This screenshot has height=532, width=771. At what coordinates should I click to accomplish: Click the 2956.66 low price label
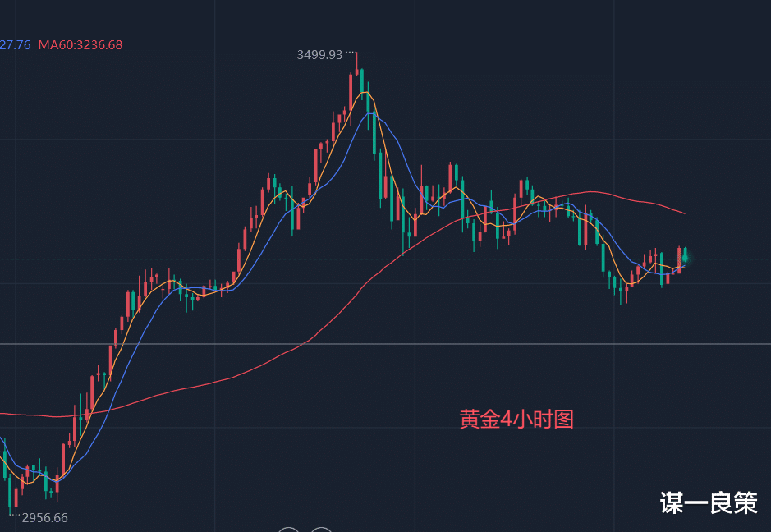44,518
